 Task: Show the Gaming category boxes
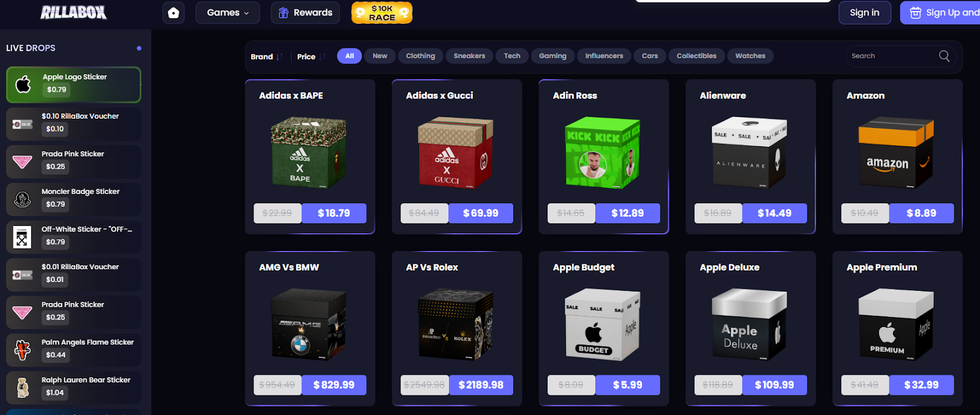tap(552, 56)
